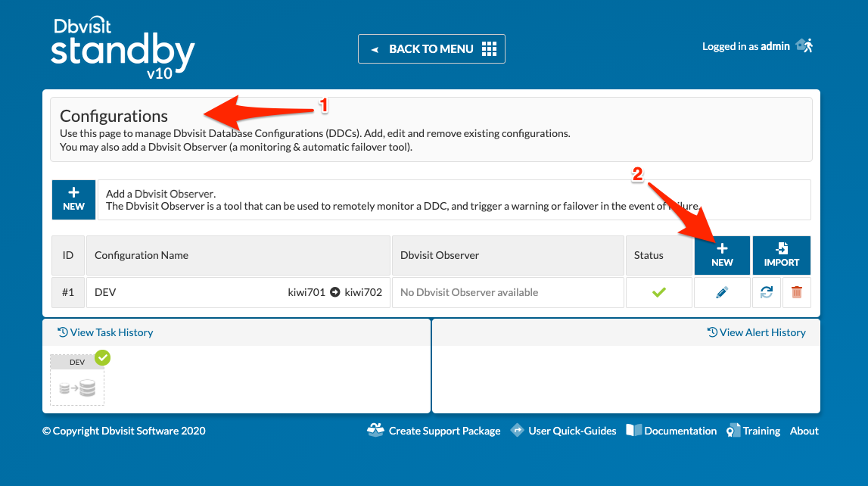This screenshot has height=486, width=868.
Task: Add a new Dbvisit Observer
Action: tap(73, 199)
